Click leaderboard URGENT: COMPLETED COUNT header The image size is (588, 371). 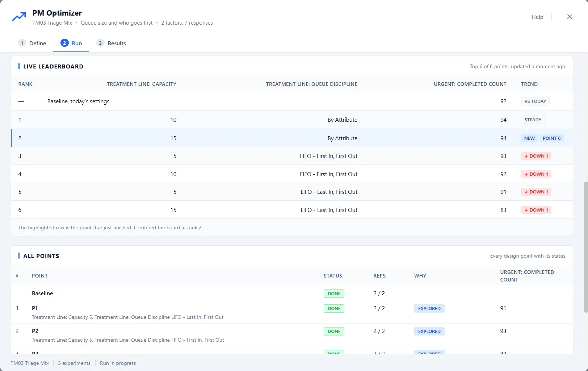(470, 84)
